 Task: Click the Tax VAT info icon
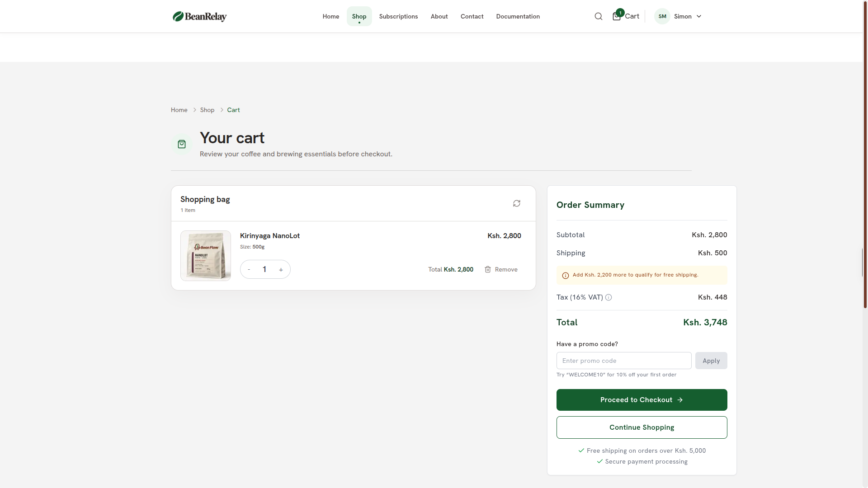coord(609,297)
